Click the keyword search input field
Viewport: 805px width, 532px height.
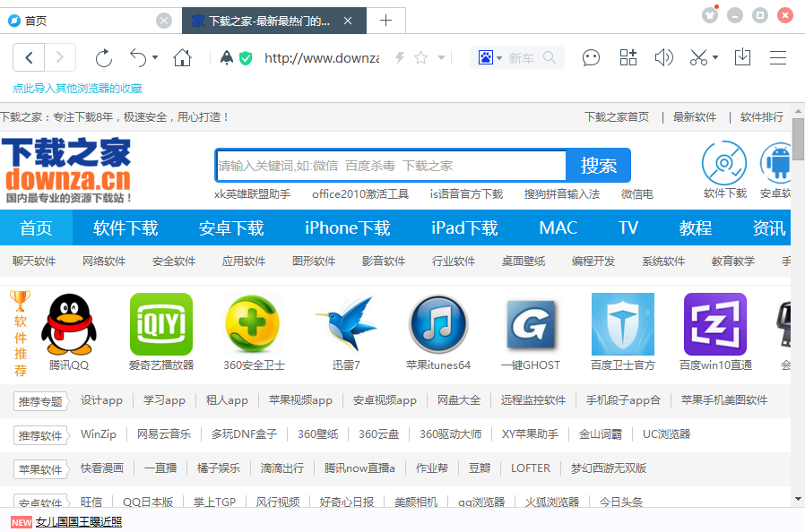(385, 166)
